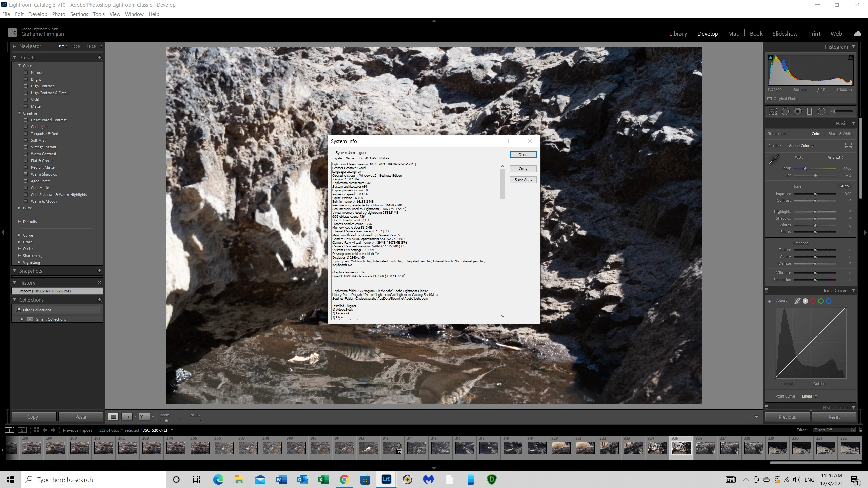Switch to Grid view icon in filmstrip bar
The image size is (868, 488).
tap(36, 430)
